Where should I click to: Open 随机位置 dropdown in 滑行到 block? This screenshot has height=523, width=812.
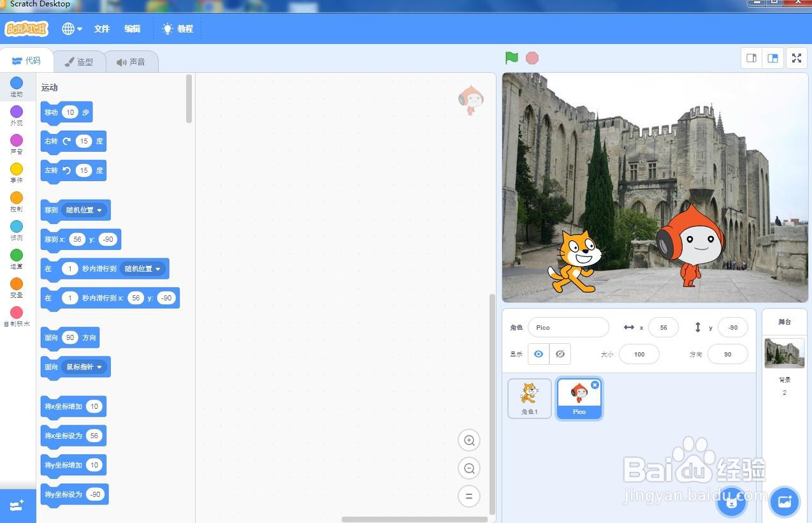143,269
